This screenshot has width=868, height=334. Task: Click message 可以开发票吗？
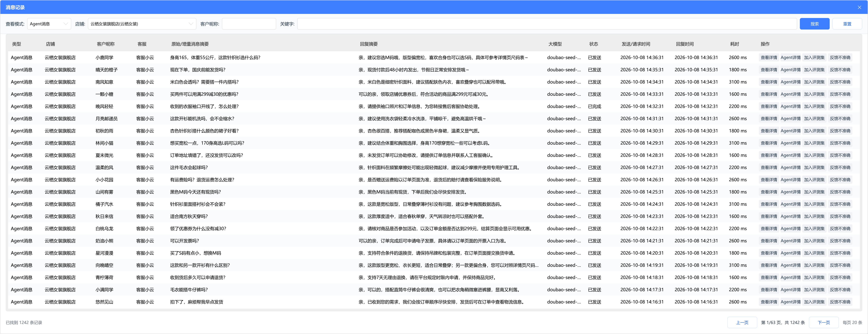pos(184,241)
